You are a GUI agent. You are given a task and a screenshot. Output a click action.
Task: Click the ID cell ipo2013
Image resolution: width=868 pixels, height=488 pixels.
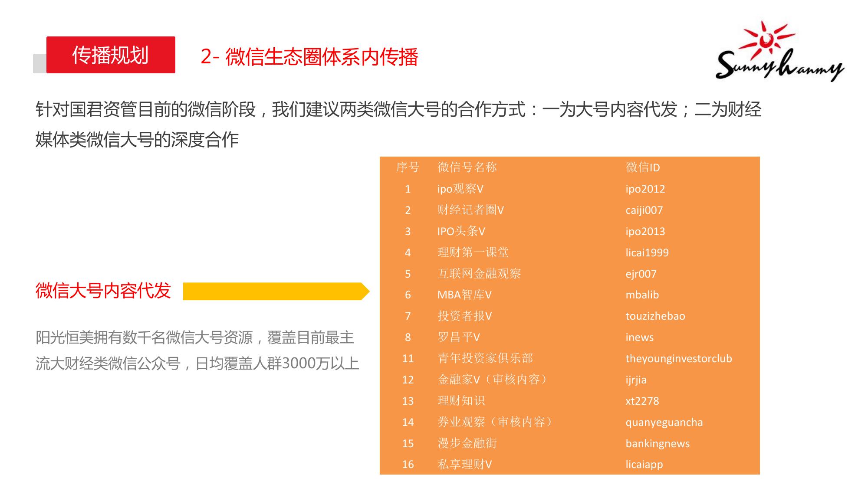coord(645,231)
